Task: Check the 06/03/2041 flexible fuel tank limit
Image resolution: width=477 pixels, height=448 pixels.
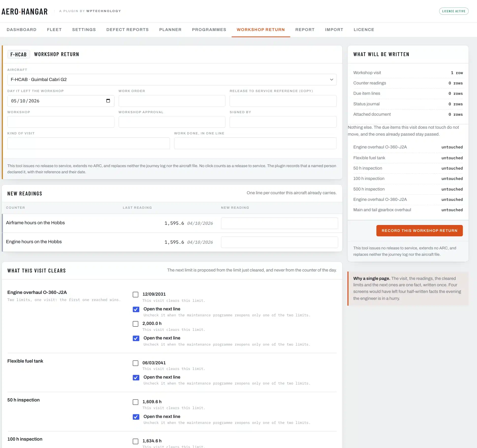Action: 135,363
